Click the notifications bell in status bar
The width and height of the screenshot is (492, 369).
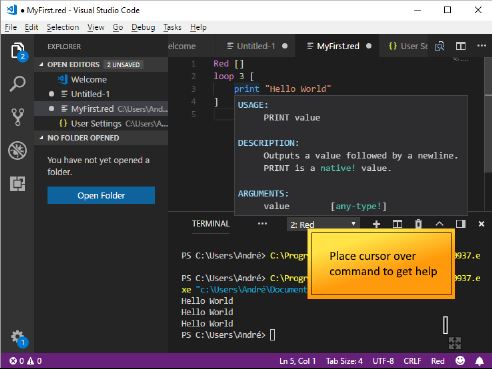pos(479,361)
